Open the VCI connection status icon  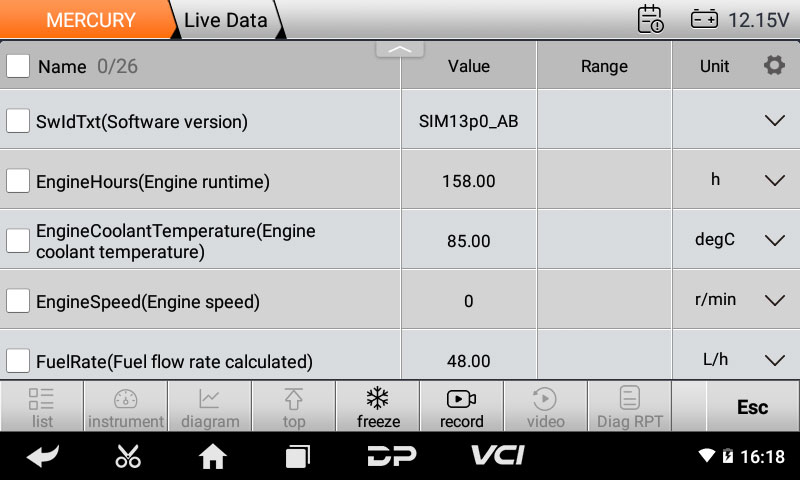498,456
